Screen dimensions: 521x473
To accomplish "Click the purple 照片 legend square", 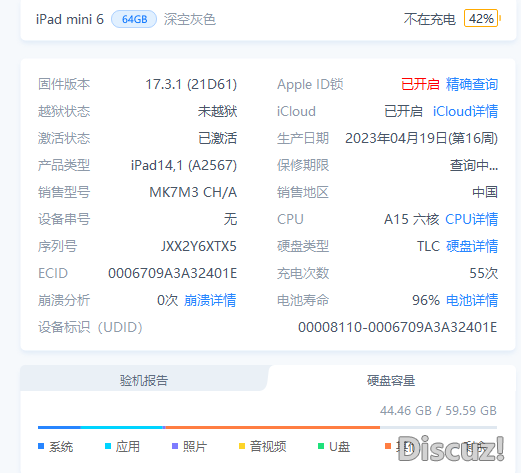I will (175, 446).
